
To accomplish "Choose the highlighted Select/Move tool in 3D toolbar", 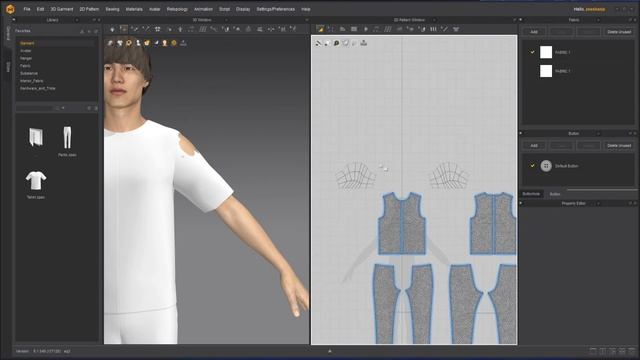I will click(x=124, y=29).
